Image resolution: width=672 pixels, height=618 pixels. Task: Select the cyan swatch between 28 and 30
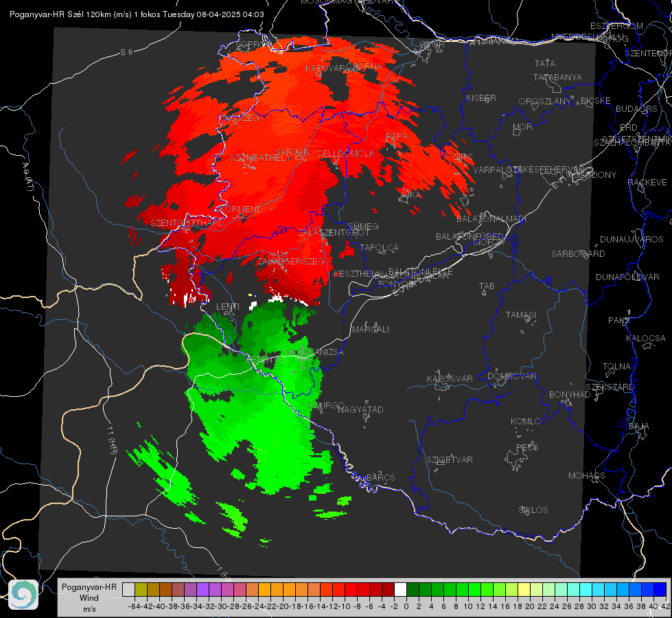(586, 589)
